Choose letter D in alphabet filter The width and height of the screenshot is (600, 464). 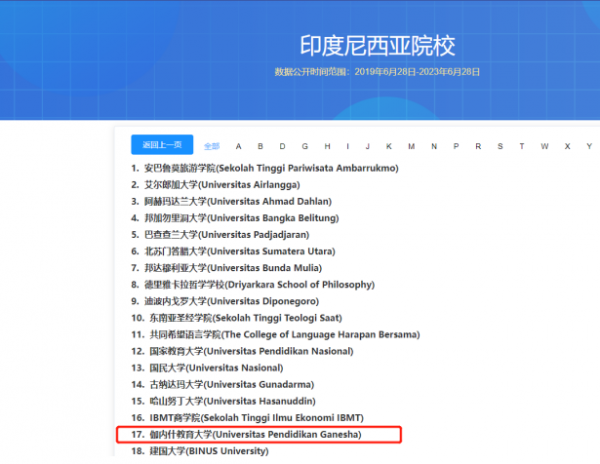282,146
